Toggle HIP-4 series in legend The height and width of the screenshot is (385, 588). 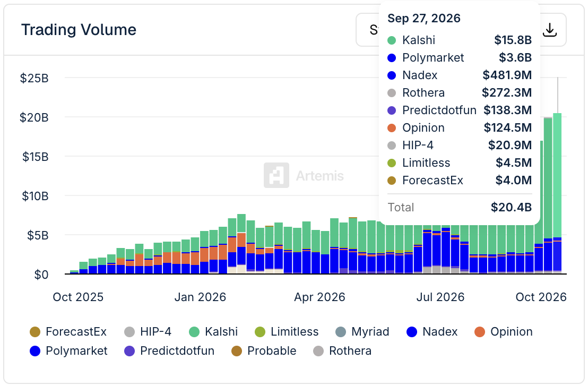click(x=148, y=332)
